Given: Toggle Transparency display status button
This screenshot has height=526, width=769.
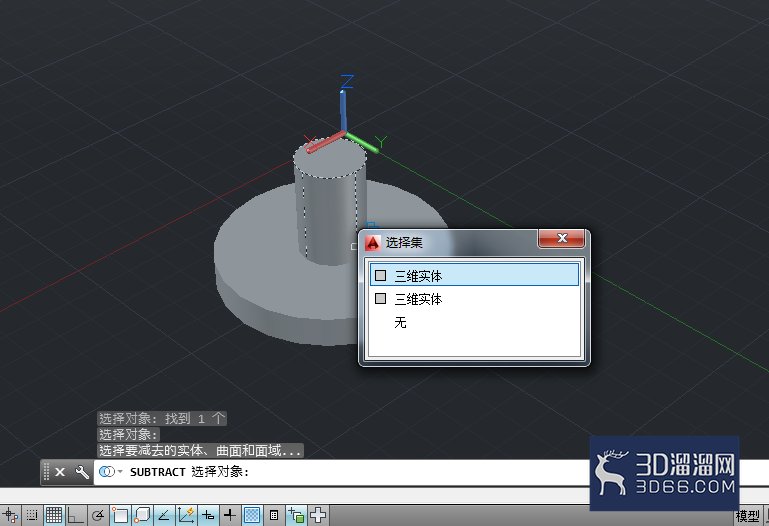Looking at the screenshot, I should [252, 515].
